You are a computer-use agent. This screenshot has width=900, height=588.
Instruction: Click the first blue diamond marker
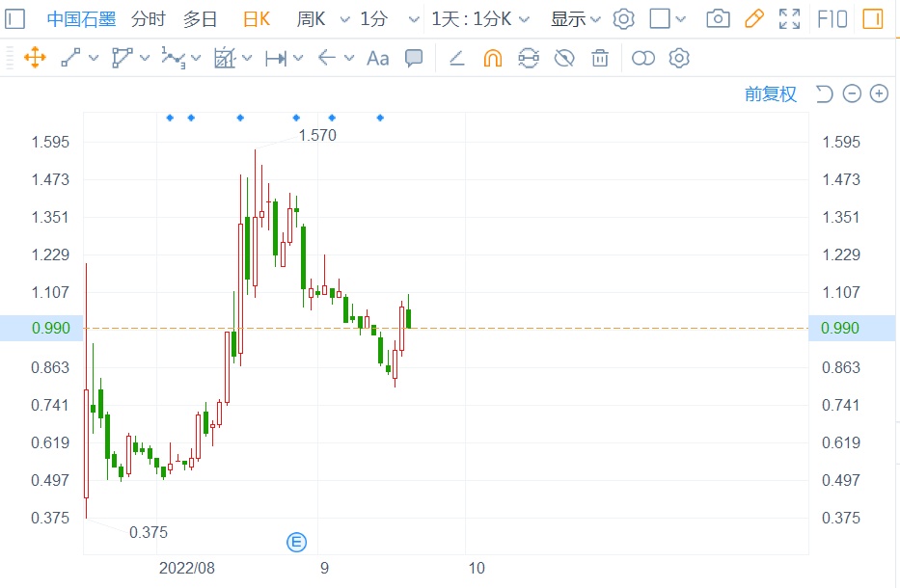(x=170, y=118)
